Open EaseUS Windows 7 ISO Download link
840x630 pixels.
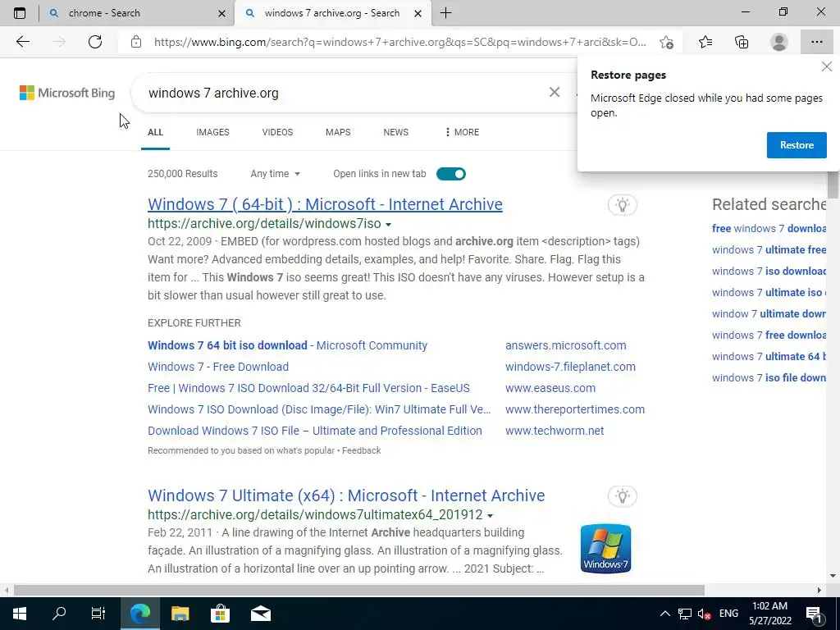308,388
